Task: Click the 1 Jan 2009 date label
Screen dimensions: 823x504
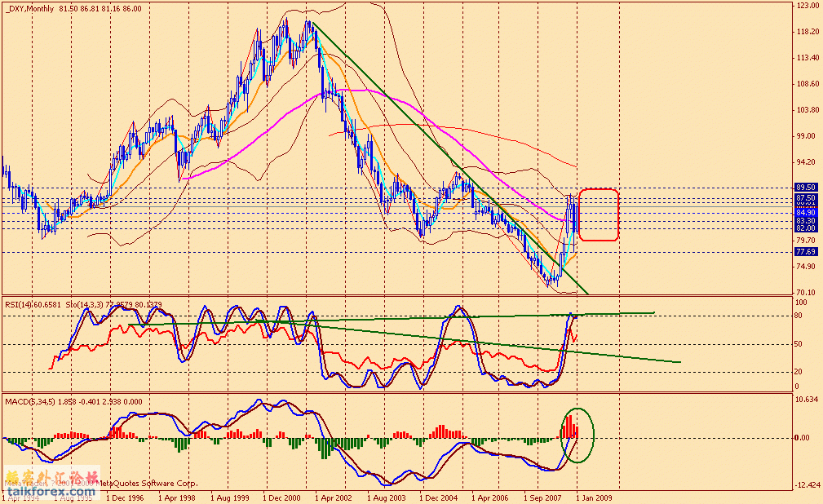Action: [594, 497]
